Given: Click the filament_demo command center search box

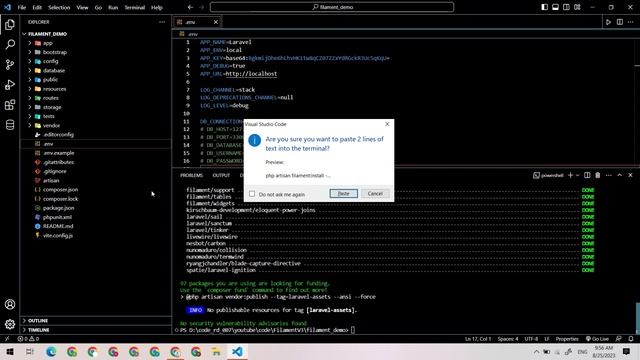Looking at the screenshot, I should [x=332, y=7].
